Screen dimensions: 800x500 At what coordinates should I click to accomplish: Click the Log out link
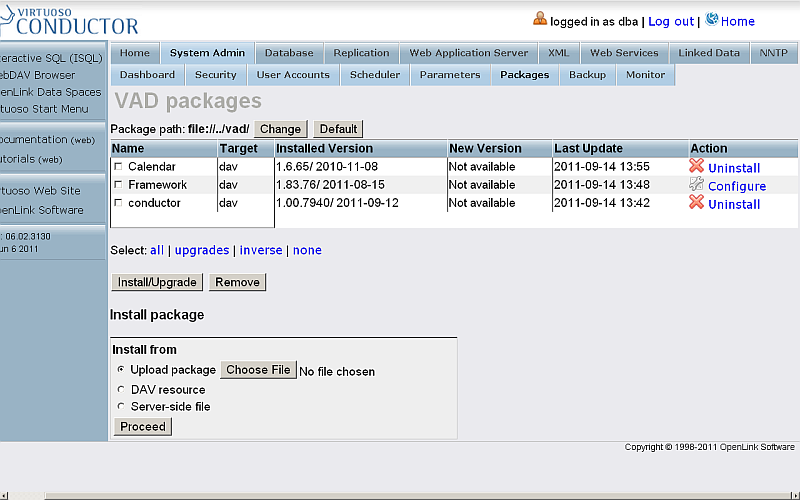pyautogui.click(x=670, y=21)
